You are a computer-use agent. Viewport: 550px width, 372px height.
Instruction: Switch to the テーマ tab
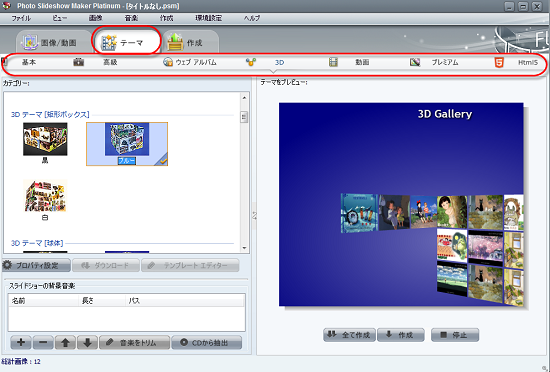click(x=126, y=42)
